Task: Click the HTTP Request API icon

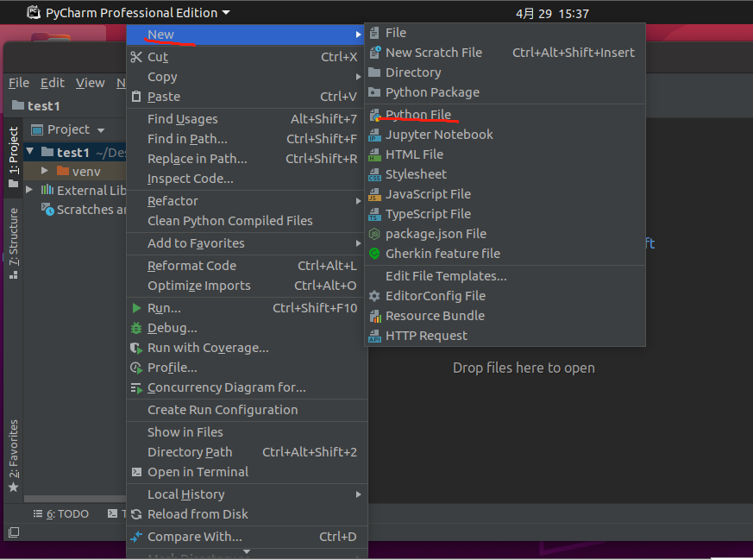Action: point(374,336)
